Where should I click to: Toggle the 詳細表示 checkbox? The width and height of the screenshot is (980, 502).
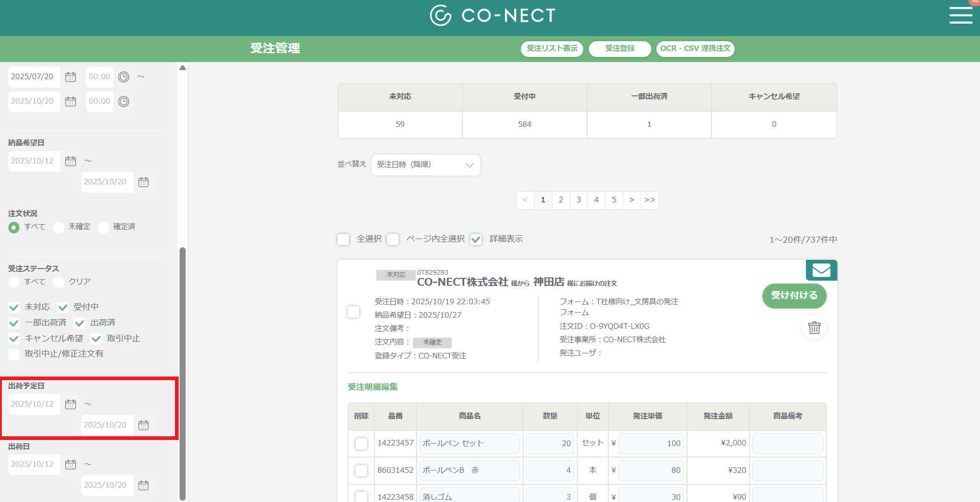(x=476, y=239)
